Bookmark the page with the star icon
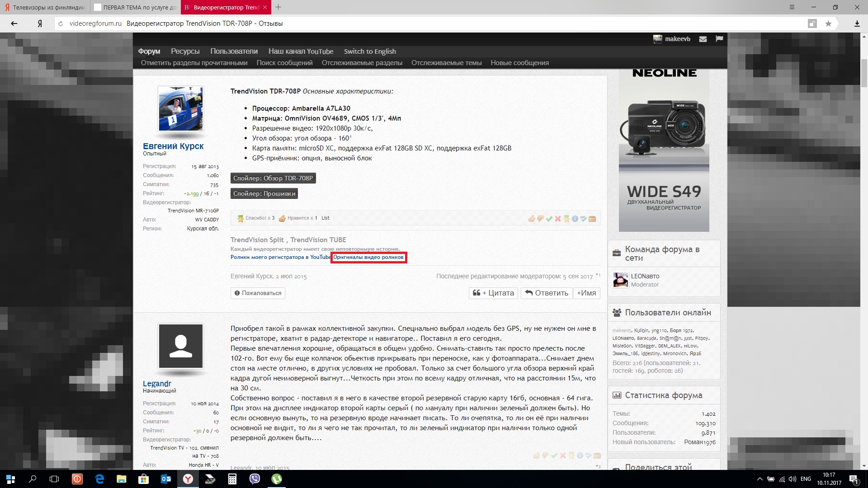Viewport: 868px width, 488px height. pos(828,23)
